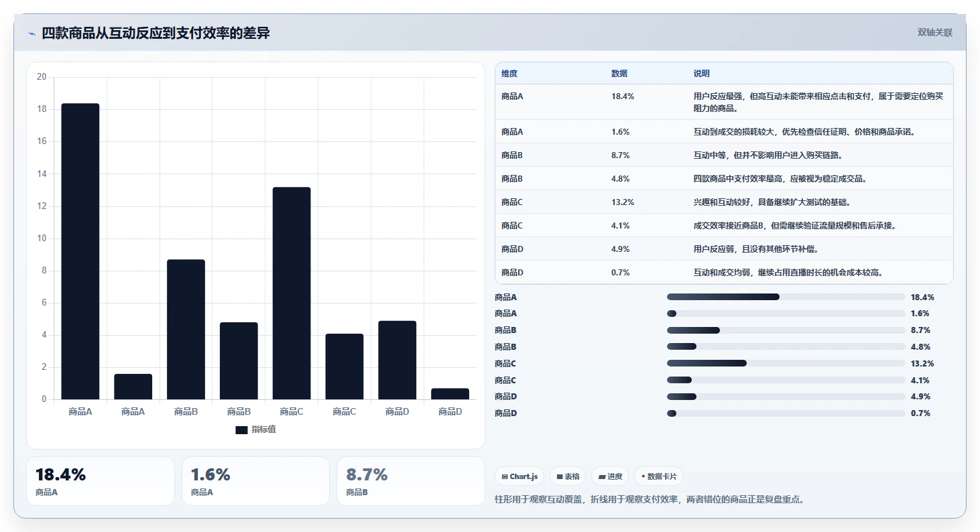Click the description 兴趣和互动较好,具备继续扩大测试的基础。
This screenshot has width=980, height=532.
pyautogui.click(x=772, y=202)
